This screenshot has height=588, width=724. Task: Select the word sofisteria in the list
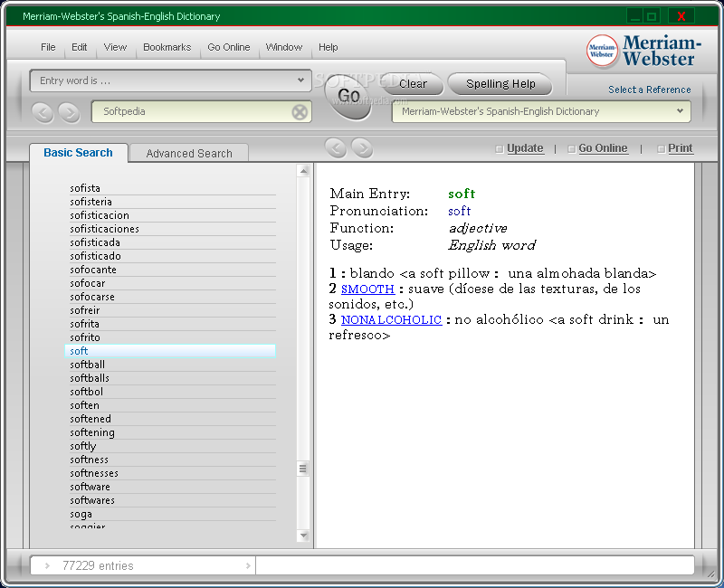pyautogui.click(x=173, y=202)
